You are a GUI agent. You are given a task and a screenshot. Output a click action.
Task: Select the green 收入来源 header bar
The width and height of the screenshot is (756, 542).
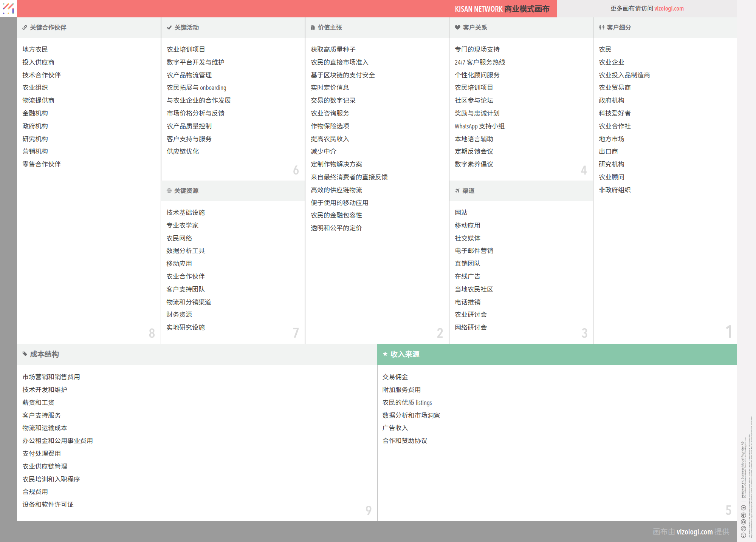557,354
